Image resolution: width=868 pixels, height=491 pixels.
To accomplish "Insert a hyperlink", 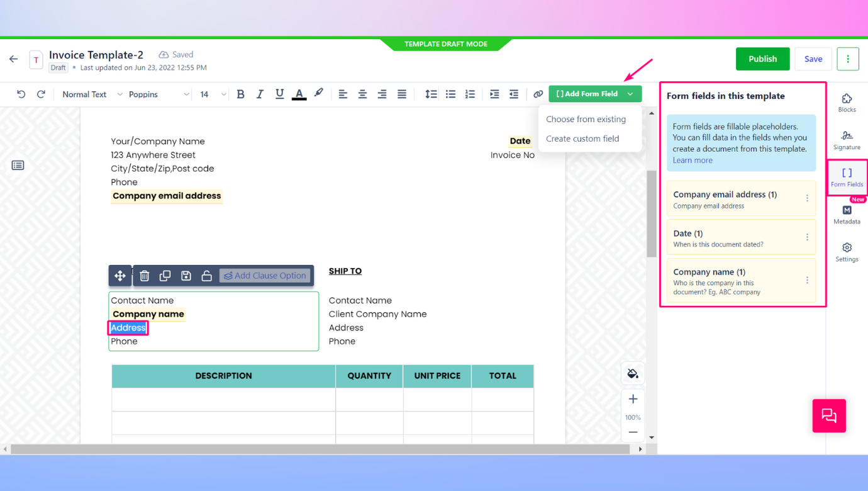I will pos(538,94).
